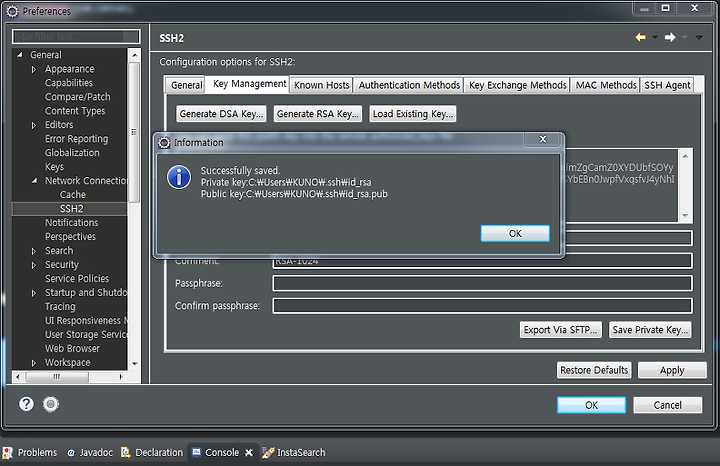Image resolution: width=720 pixels, height=466 pixels.
Task: Collapse the Network Connections node
Action: [34, 181]
